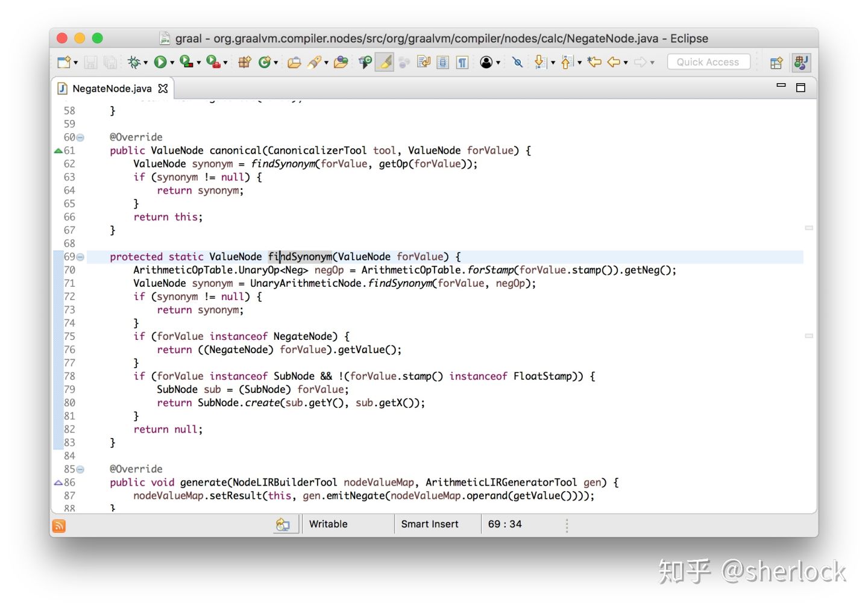Click the Back navigation arrow
Screen dimensions: 868x608
614,62
